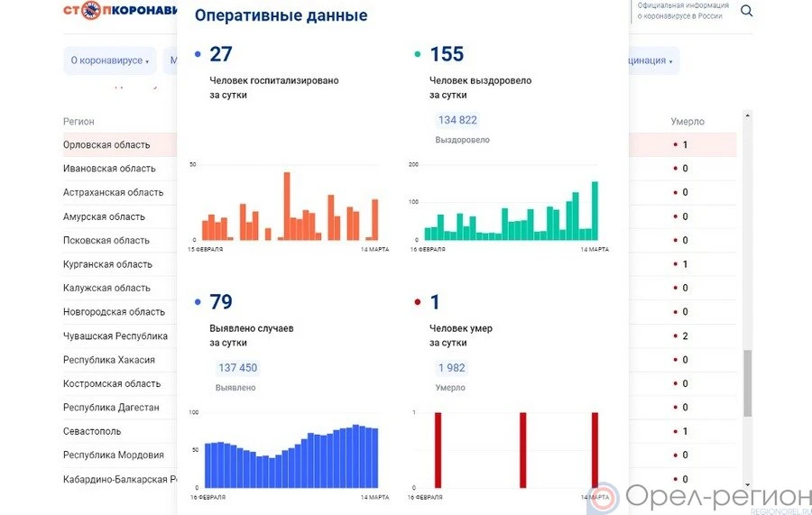Click the search magnifier icon
This screenshot has width=812, height=515.
coord(746,12)
